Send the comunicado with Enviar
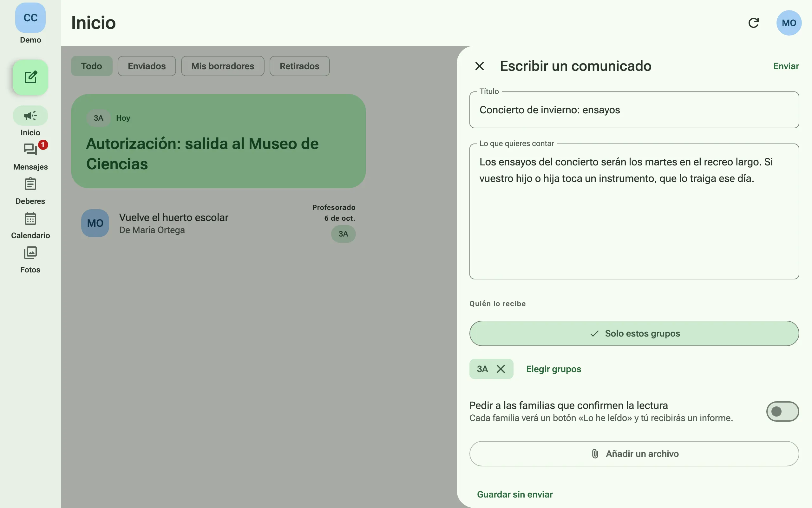812x508 pixels. point(786,66)
